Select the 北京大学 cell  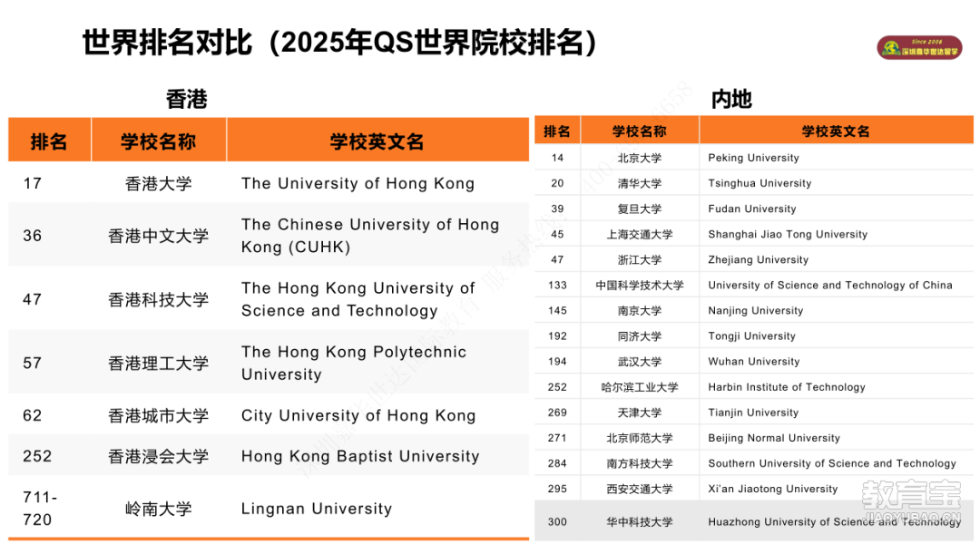(x=640, y=158)
